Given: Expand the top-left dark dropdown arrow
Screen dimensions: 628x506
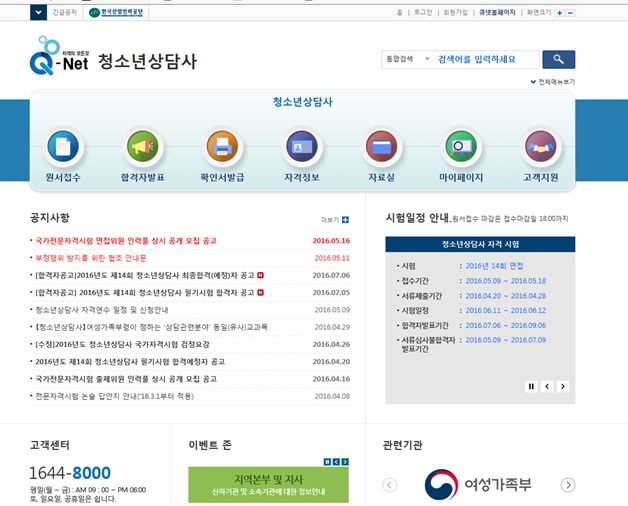Looking at the screenshot, I should [x=38, y=12].
